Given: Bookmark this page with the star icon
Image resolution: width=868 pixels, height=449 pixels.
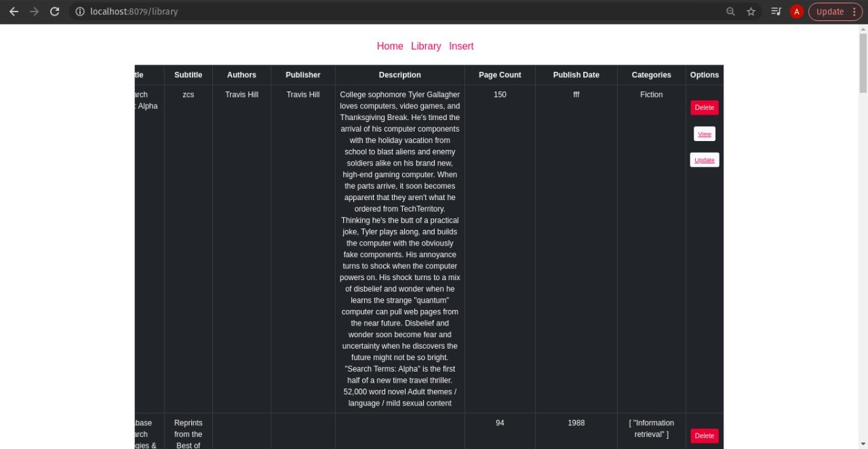Looking at the screenshot, I should click(x=751, y=12).
